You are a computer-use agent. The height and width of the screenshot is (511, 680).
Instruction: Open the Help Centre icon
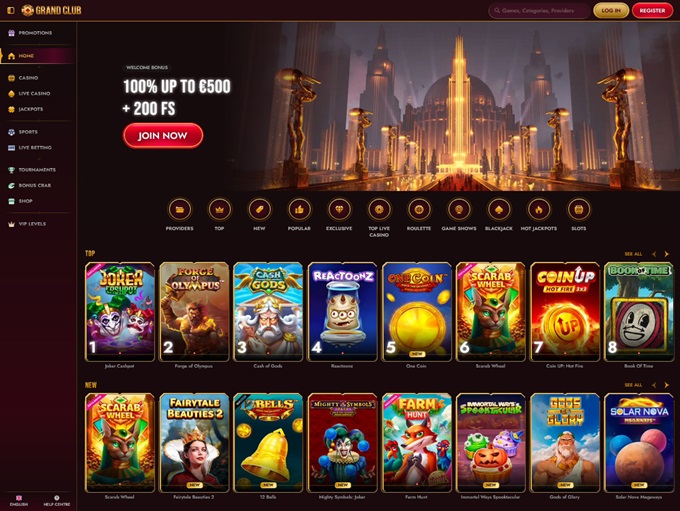pyautogui.click(x=56, y=501)
